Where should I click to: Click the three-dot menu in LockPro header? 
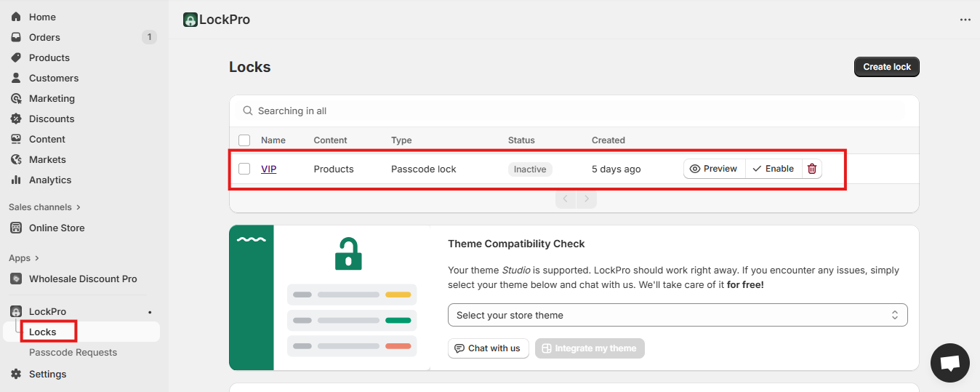pos(965,20)
